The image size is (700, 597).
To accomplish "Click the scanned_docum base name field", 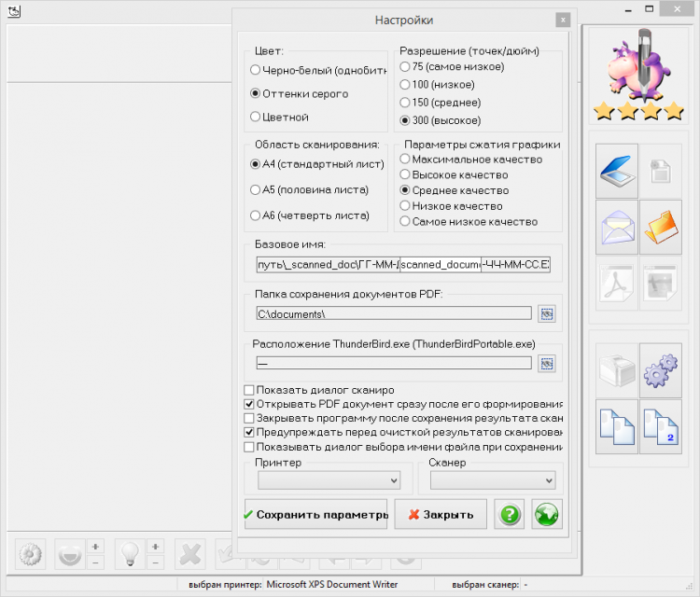I will pyautogui.click(x=441, y=265).
